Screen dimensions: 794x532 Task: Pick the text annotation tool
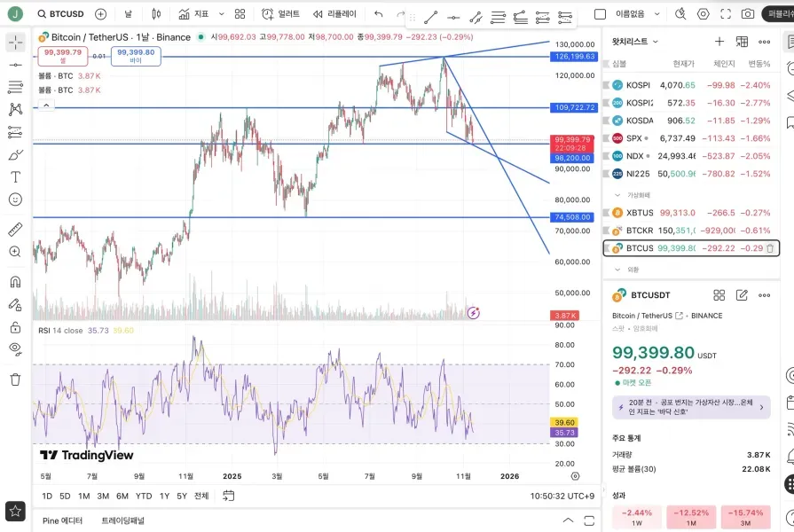coord(16,177)
